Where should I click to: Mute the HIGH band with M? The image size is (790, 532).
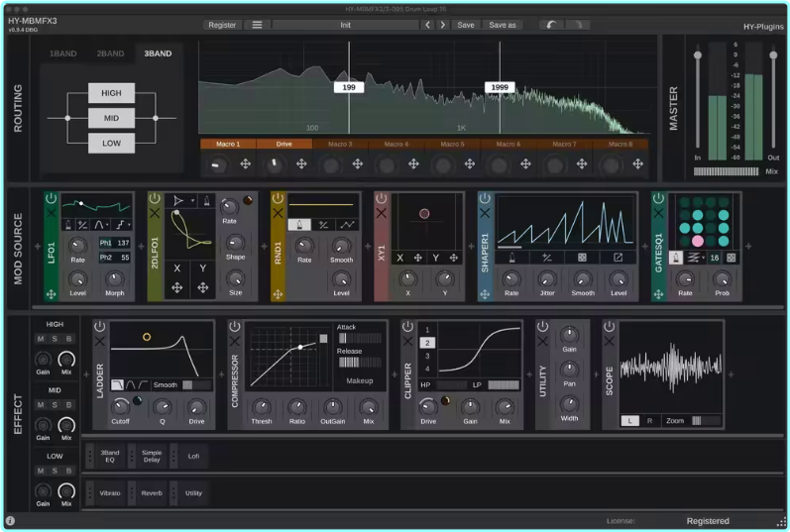coord(41,339)
